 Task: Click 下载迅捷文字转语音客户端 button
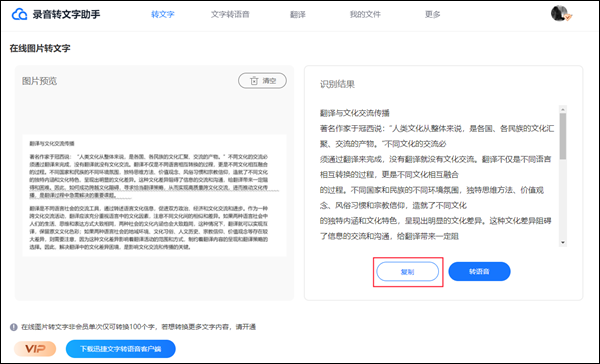pos(121,349)
